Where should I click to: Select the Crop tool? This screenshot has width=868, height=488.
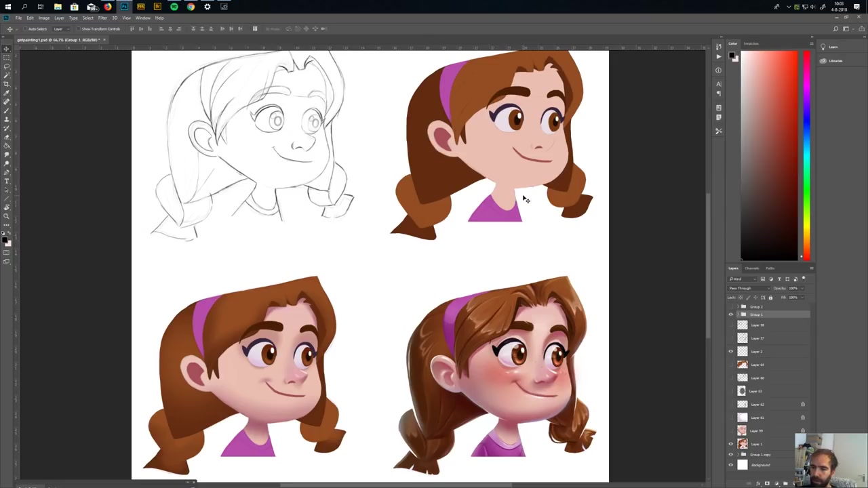pos(6,84)
